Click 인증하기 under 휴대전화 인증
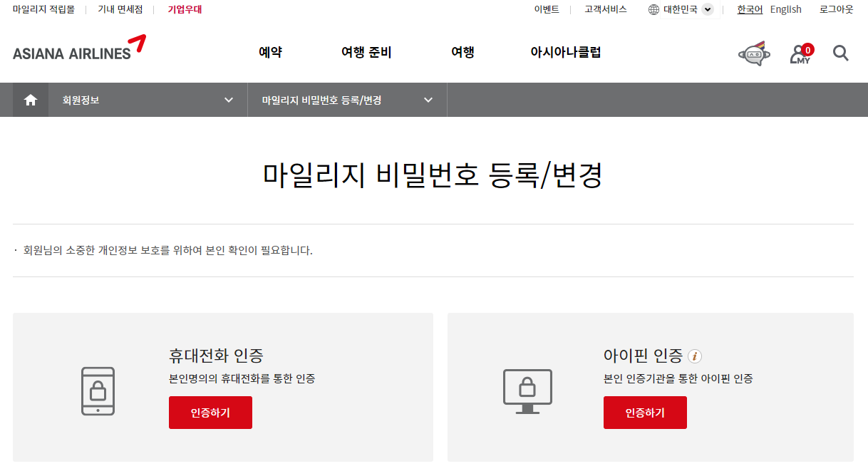 [x=210, y=412]
